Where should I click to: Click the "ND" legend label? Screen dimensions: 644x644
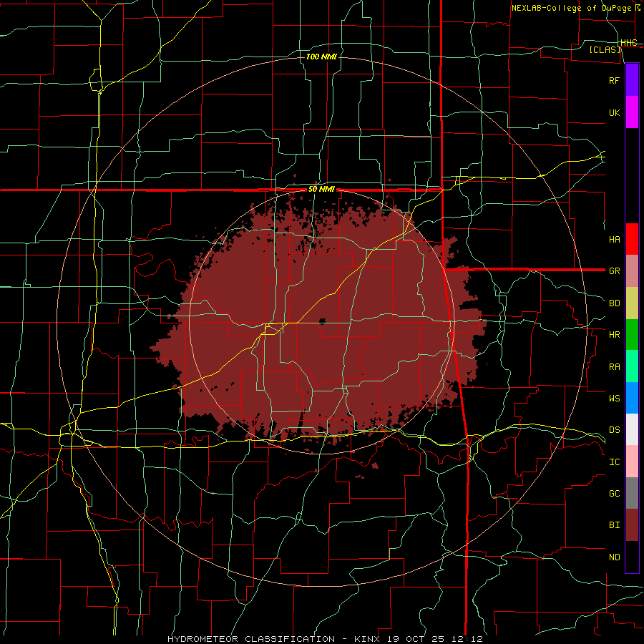tap(615, 557)
